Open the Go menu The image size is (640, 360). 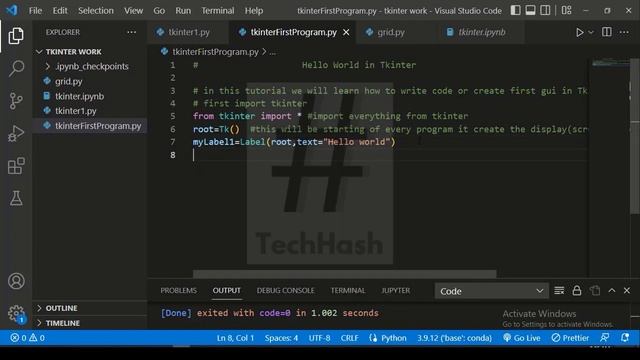coord(159,11)
